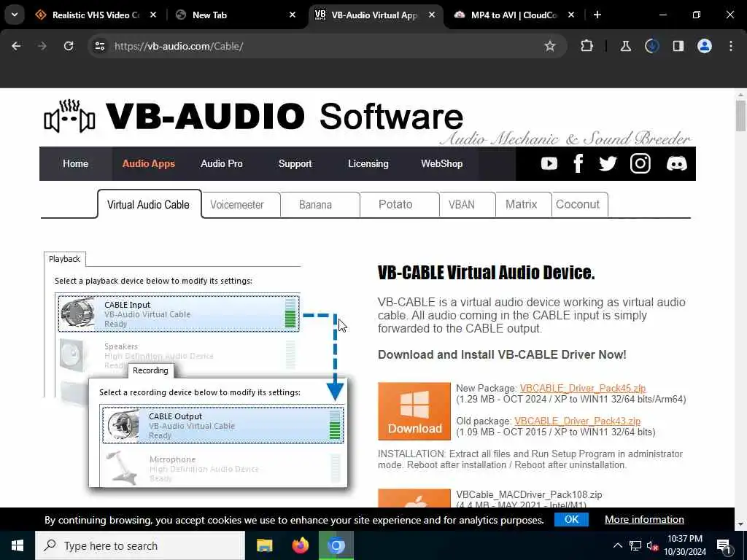
Task: Open the Audio Apps menu
Action: pyautogui.click(x=149, y=164)
